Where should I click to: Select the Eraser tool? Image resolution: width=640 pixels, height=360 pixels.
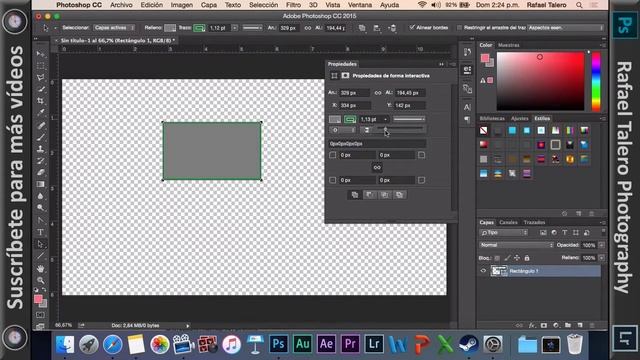(x=40, y=173)
